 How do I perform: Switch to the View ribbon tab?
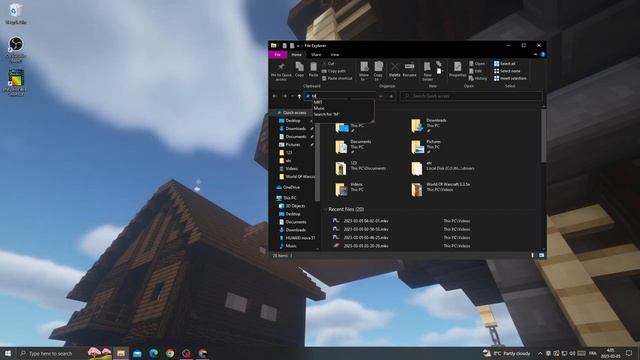(335, 54)
